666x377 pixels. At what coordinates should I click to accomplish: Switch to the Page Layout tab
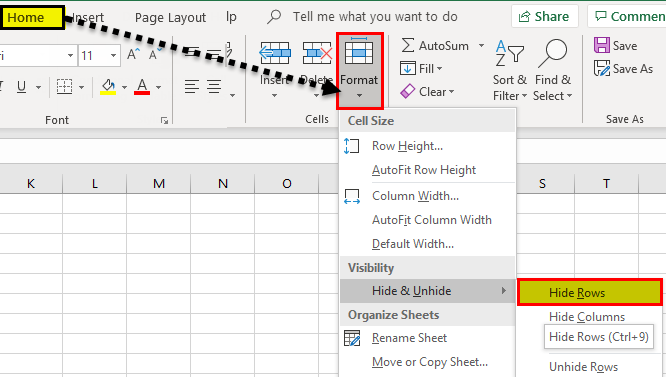tap(170, 17)
